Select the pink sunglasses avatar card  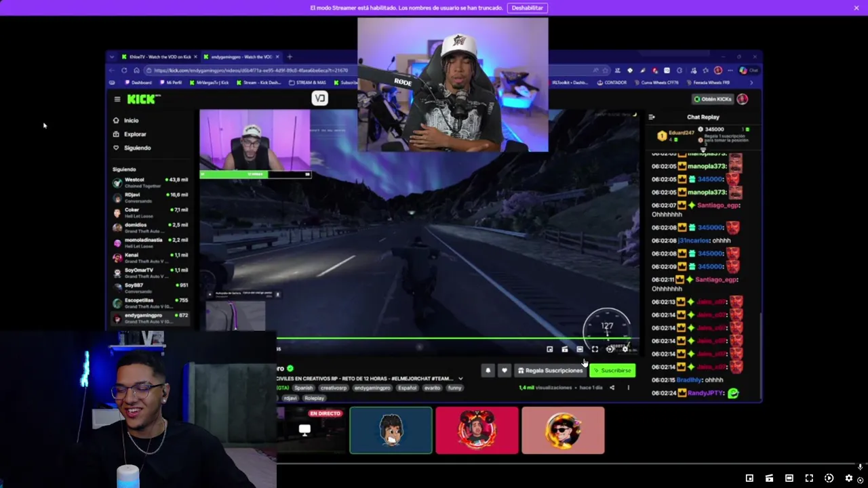(x=563, y=430)
